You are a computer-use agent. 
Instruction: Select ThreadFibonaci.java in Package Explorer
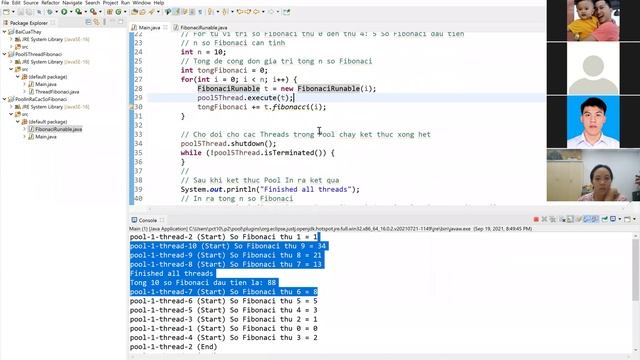[57, 91]
